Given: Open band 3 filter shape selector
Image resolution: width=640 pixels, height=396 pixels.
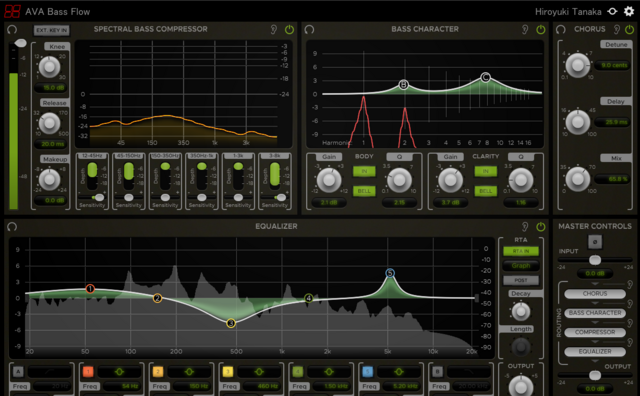Looking at the screenshot, I should [x=259, y=372].
